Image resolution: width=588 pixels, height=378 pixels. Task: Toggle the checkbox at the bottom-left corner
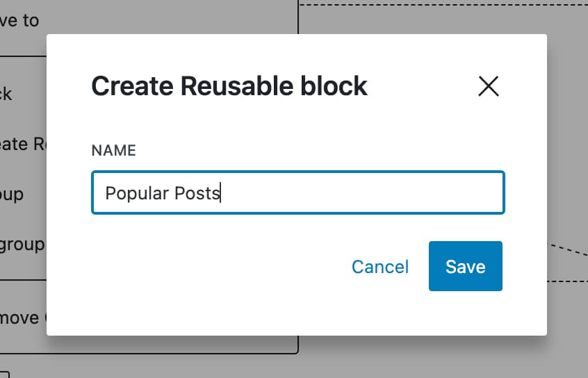[4, 374]
